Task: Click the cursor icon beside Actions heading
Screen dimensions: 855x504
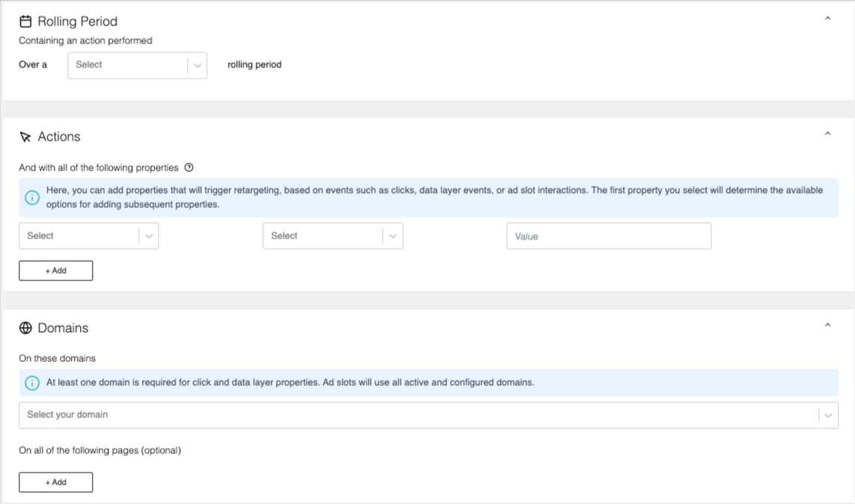Action: (x=25, y=137)
